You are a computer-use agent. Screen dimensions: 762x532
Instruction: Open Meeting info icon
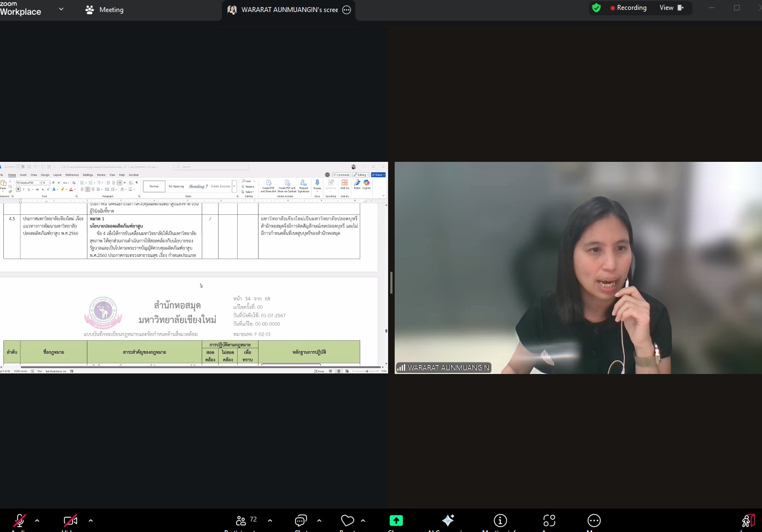(500, 521)
